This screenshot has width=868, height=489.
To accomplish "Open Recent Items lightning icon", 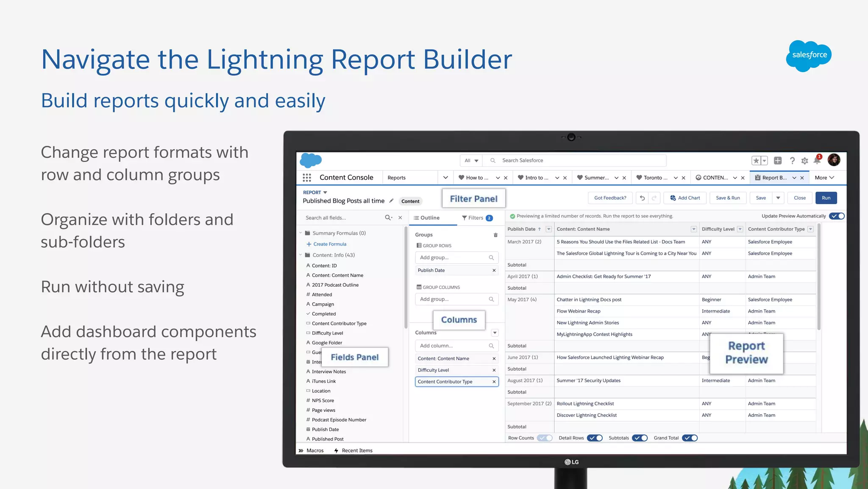I will coord(336,451).
